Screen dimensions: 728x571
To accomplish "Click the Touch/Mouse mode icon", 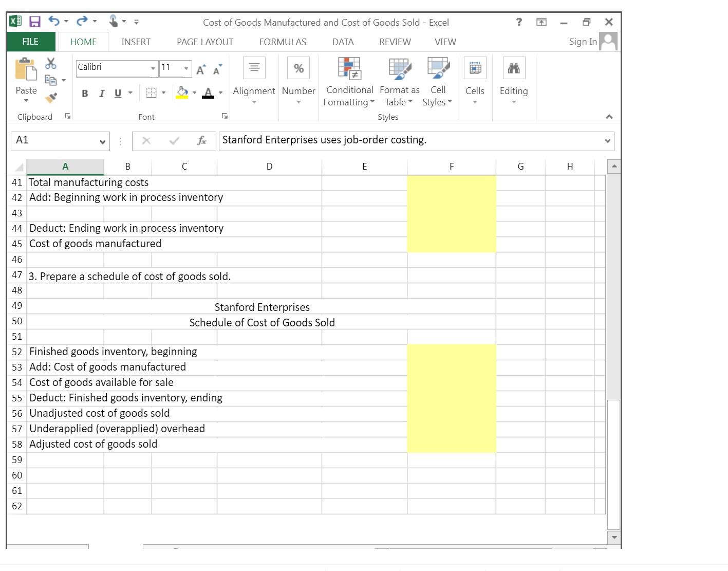I will [114, 21].
